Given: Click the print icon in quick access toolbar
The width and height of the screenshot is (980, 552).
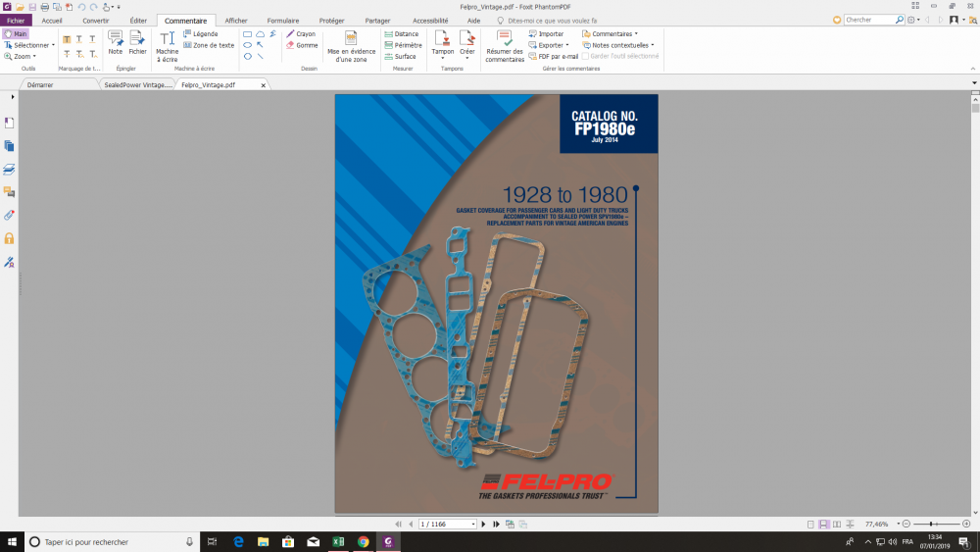Looking at the screenshot, I should (x=44, y=7).
